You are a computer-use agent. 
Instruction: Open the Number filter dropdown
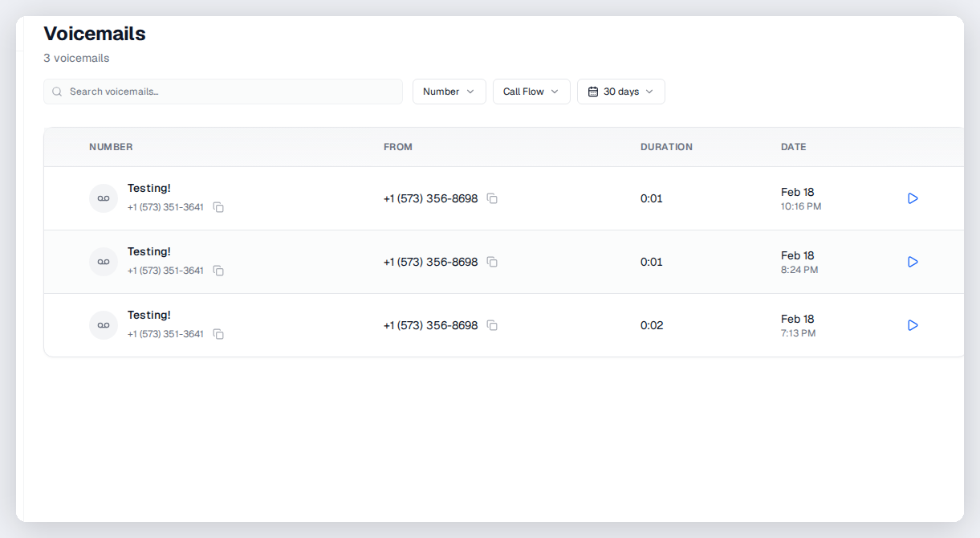click(449, 91)
